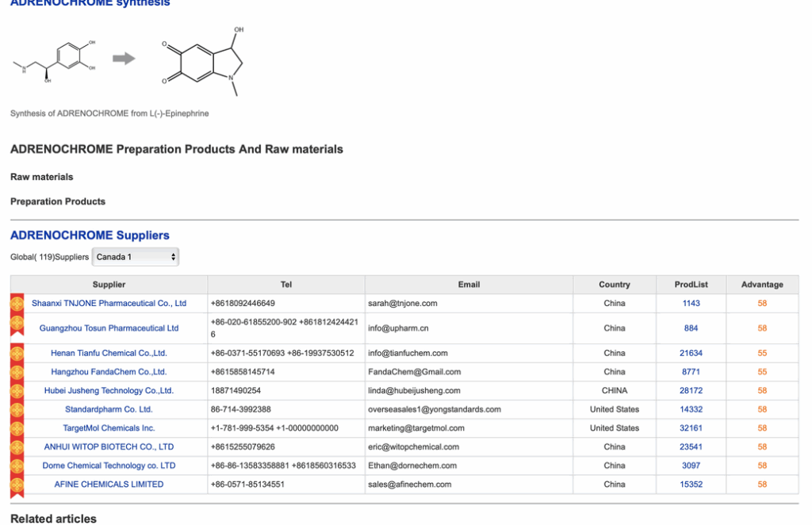Click email eric@witopchemical.com

(x=413, y=446)
